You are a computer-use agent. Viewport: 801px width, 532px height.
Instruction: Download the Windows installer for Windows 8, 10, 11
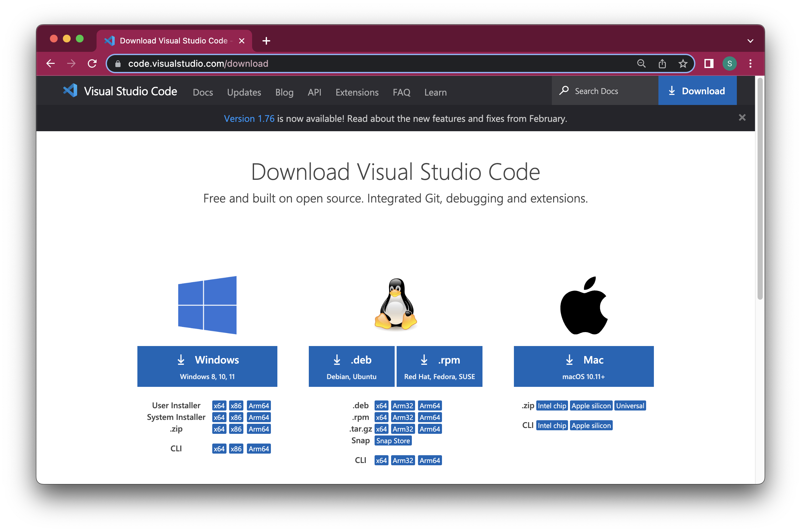click(207, 366)
